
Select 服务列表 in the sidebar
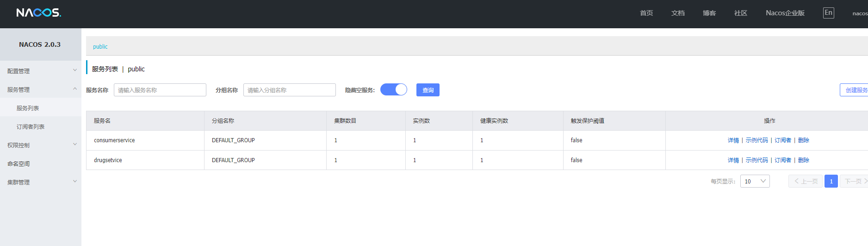[x=28, y=108]
